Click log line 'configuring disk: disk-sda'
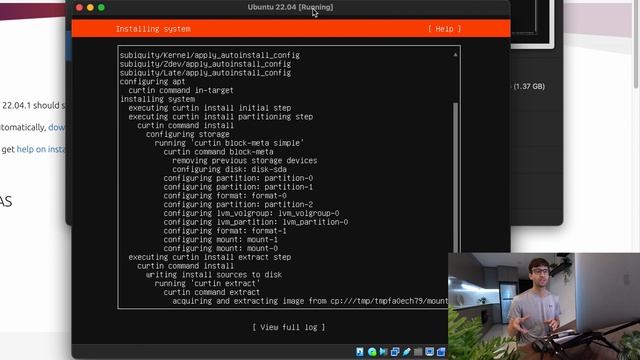The width and height of the screenshot is (640, 360). pos(229,169)
